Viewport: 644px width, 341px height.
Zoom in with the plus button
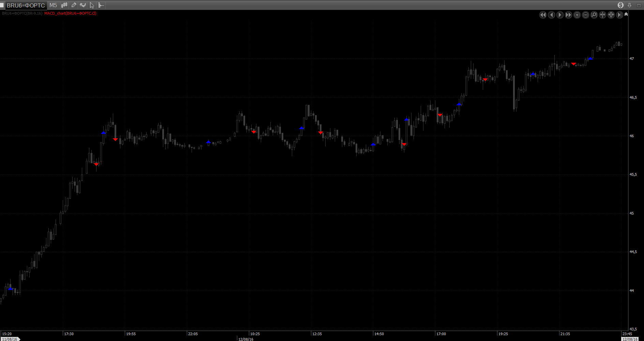[577, 15]
